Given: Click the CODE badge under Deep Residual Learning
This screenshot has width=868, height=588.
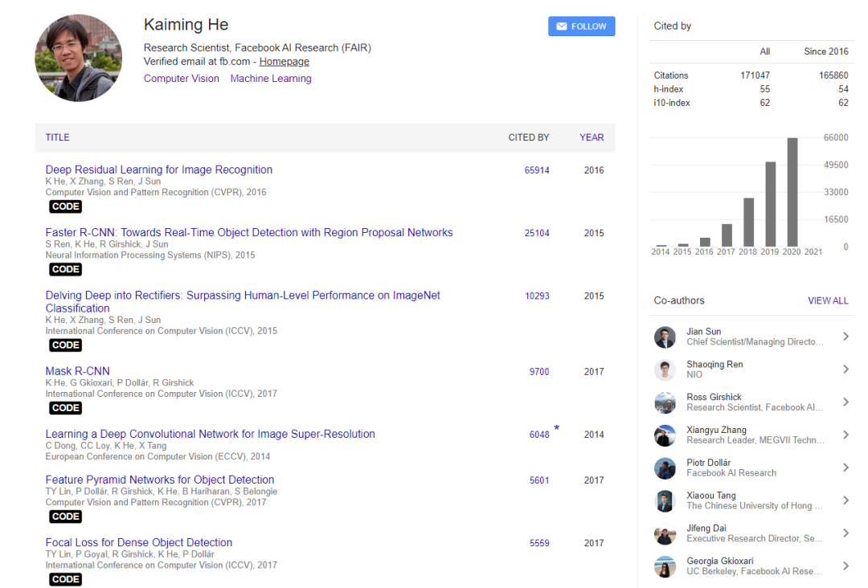Looking at the screenshot, I should coord(65,206).
